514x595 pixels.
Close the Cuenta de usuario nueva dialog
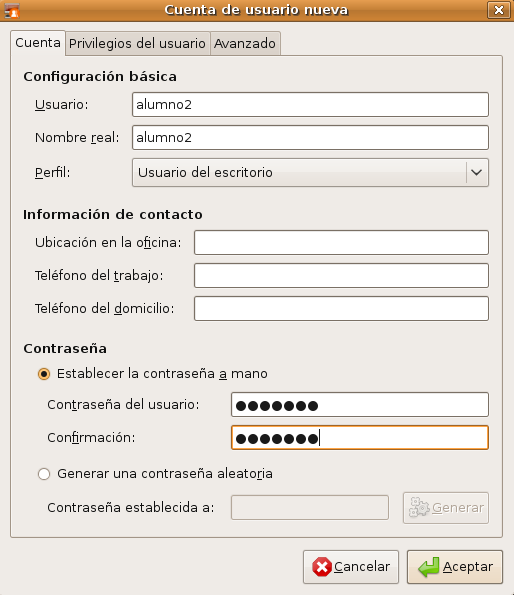tap(498, 10)
